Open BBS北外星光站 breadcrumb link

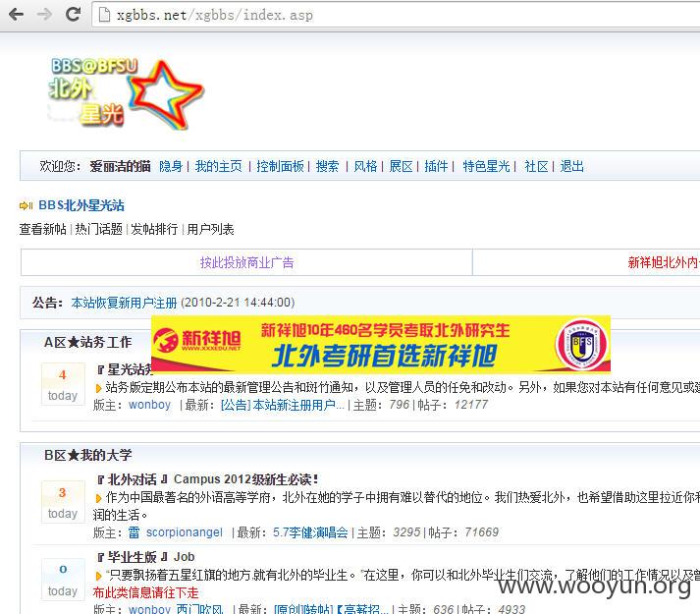coord(81,205)
